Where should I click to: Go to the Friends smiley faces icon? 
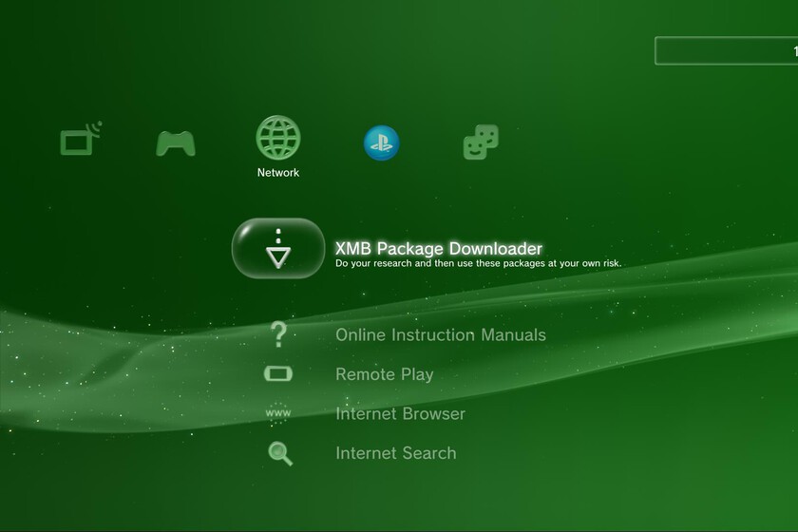tap(481, 142)
